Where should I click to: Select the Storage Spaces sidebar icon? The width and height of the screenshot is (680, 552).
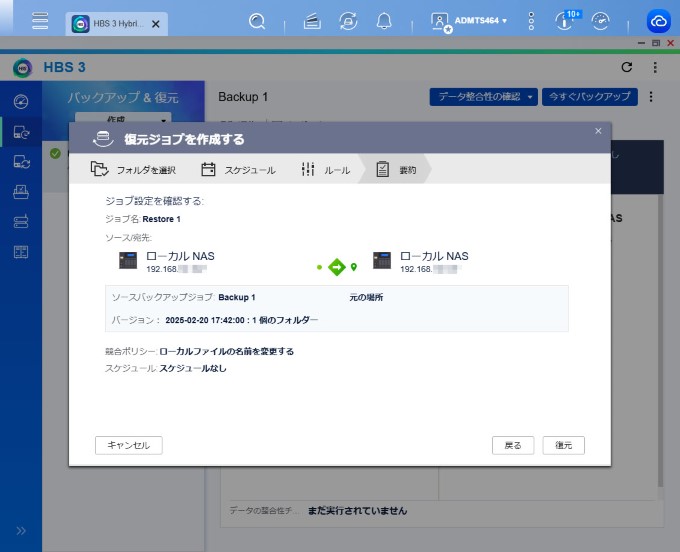click(21, 222)
